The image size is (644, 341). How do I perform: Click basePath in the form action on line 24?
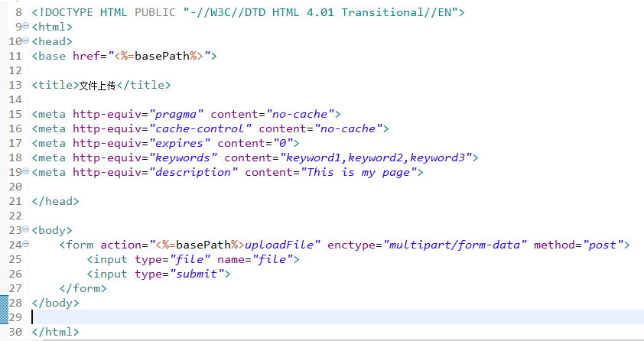203,245
